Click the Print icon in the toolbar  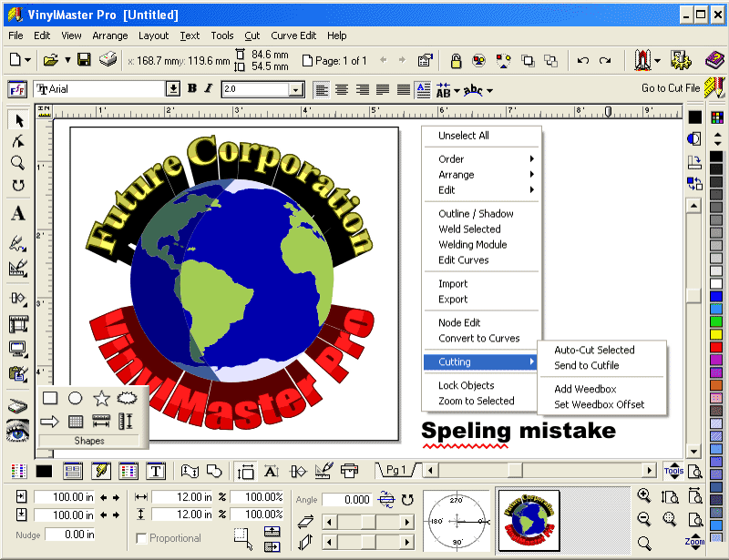pyautogui.click(x=108, y=60)
